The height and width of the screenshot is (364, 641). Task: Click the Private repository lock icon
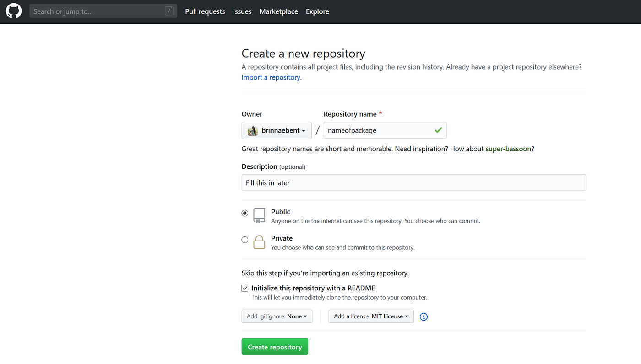259,242
